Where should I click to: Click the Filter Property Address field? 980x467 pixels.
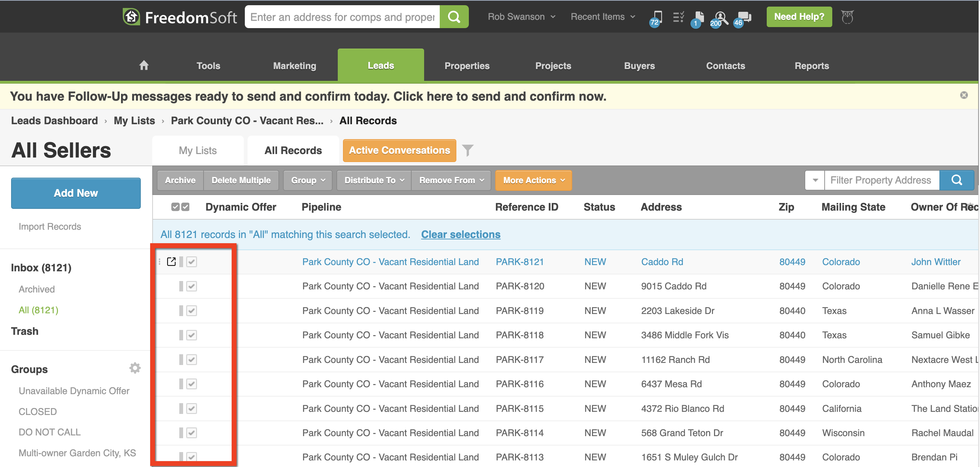coord(882,180)
